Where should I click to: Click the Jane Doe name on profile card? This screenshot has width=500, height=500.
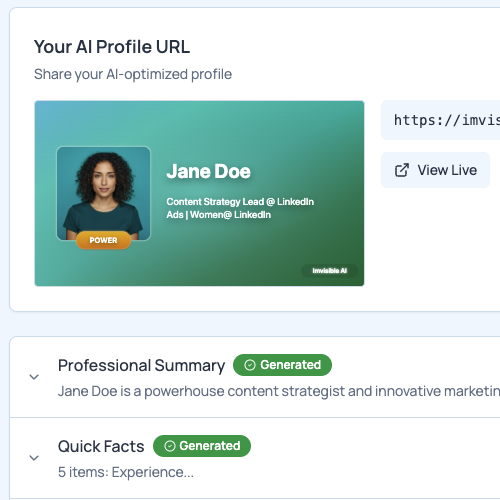pyautogui.click(x=208, y=171)
